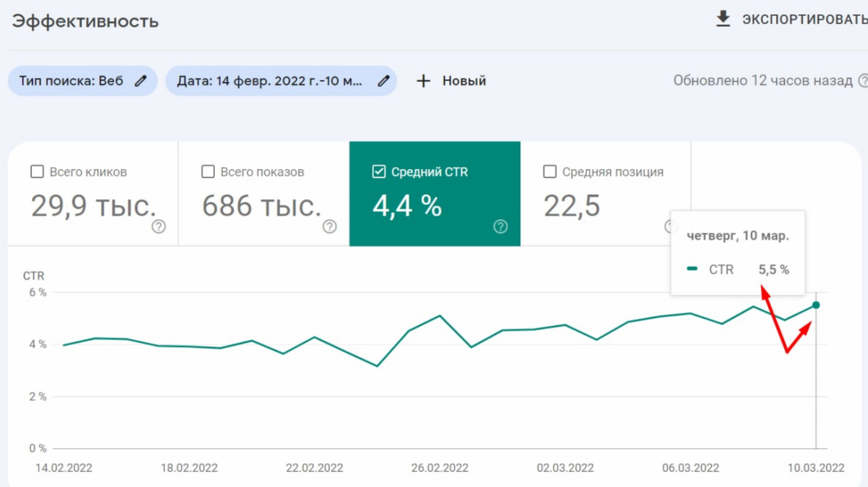Click the plus icon beside Новый
Screen dimensions: 868x487
pos(423,81)
